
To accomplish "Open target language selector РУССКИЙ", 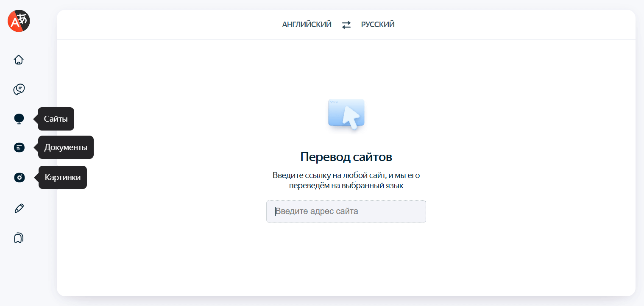I will click(378, 25).
